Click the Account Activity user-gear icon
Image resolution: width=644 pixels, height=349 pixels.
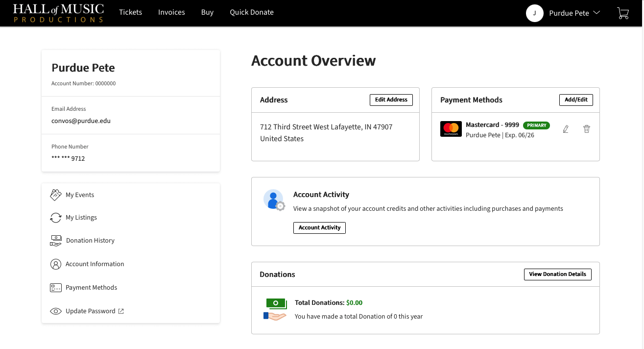[x=274, y=200]
